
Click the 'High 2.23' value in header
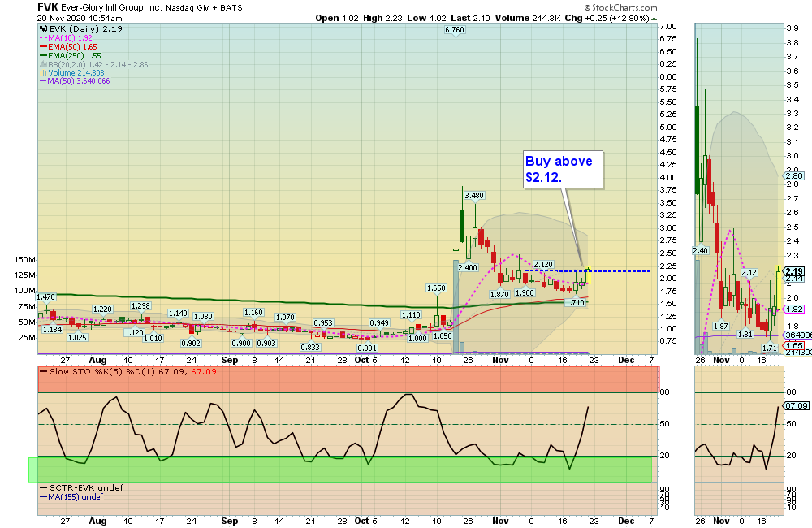coord(382,18)
